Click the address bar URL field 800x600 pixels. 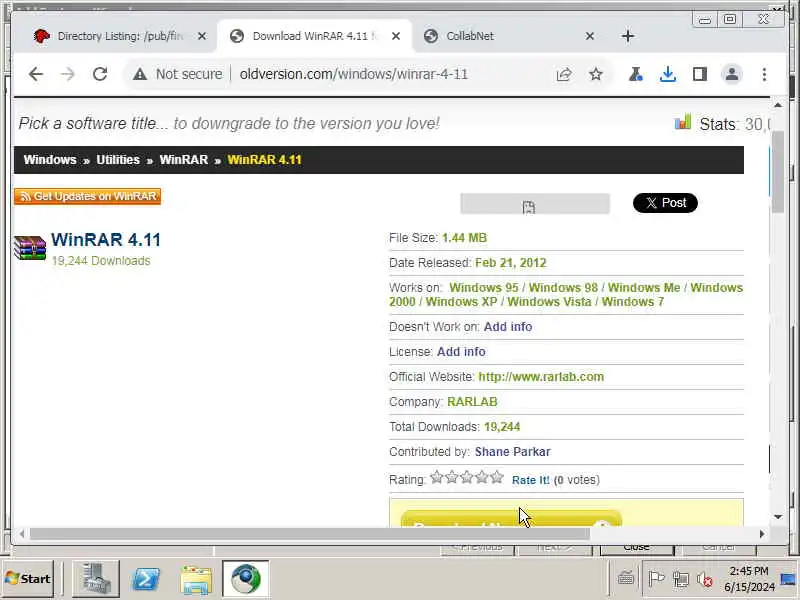click(353, 74)
